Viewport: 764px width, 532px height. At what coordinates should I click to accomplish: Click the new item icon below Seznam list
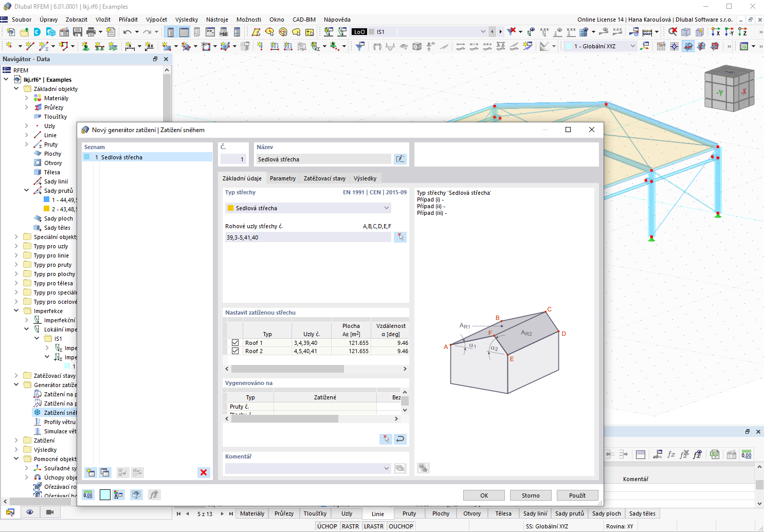click(x=90, y=472)
